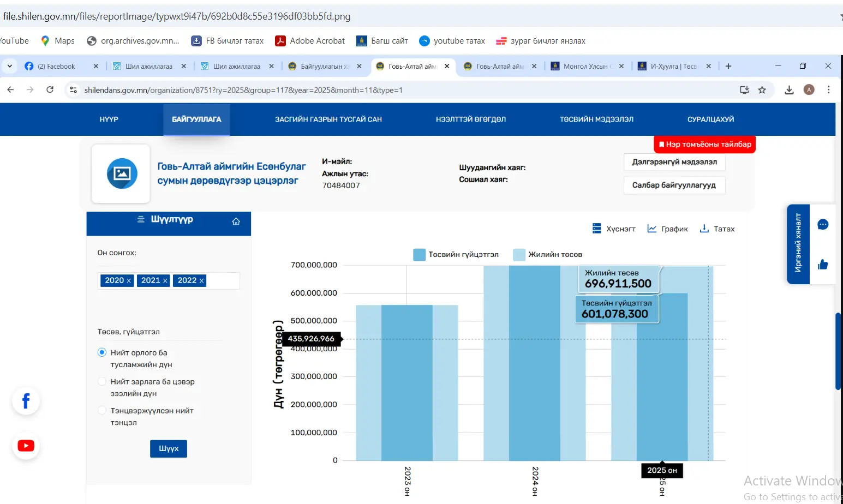The image size is (843, 504).
Task: Expand the browser tab search dropdown
Action: pyautogui.click(x=9, y=66)
